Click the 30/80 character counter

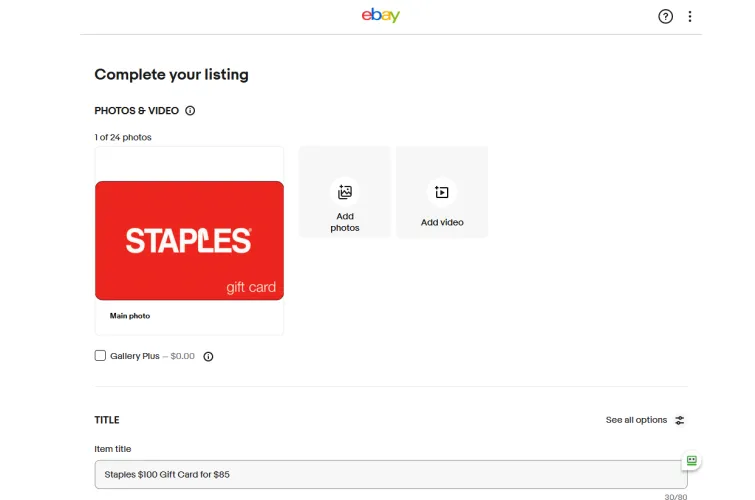coord(676,496)
